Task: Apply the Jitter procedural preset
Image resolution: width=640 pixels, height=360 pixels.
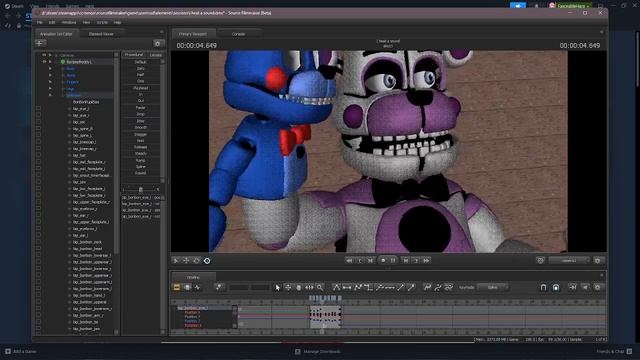Action: click(140, 121)
